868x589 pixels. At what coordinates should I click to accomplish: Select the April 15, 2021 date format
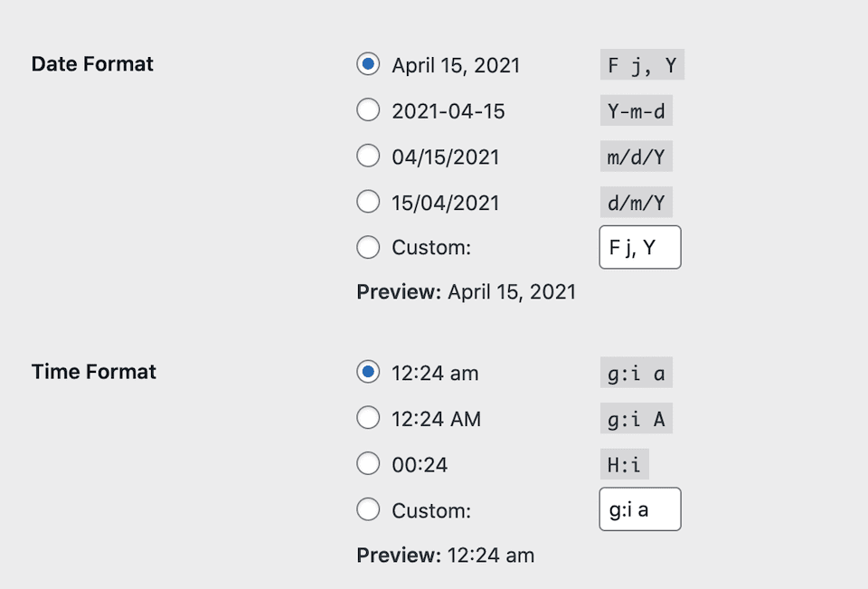(368, 64)
